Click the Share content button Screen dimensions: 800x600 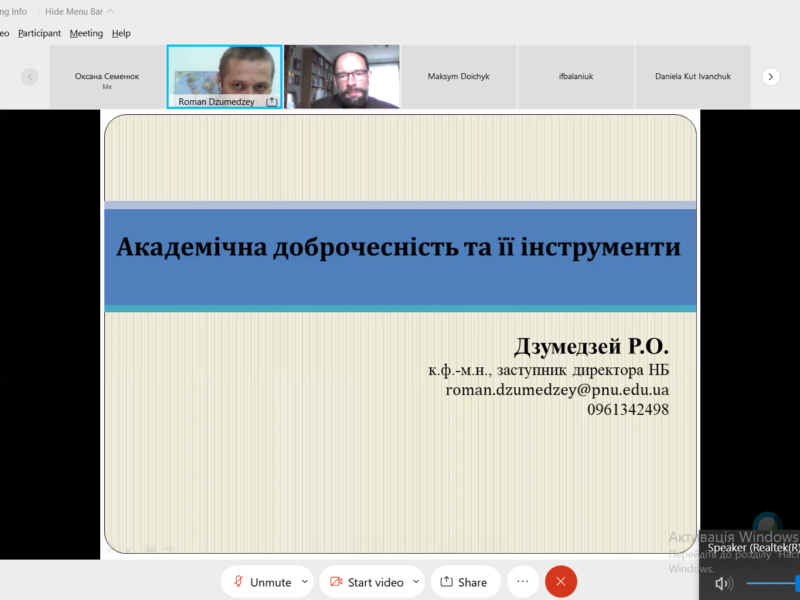464,582
